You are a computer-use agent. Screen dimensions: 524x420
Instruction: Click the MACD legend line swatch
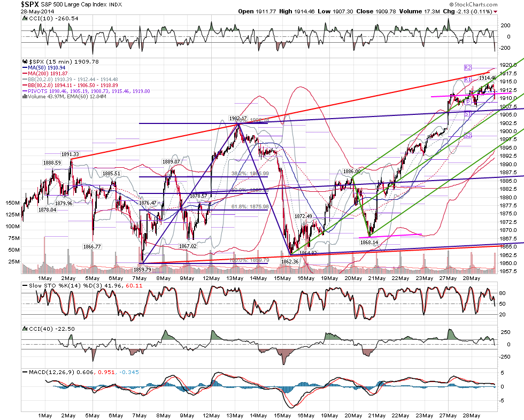(x=25, y=372)
